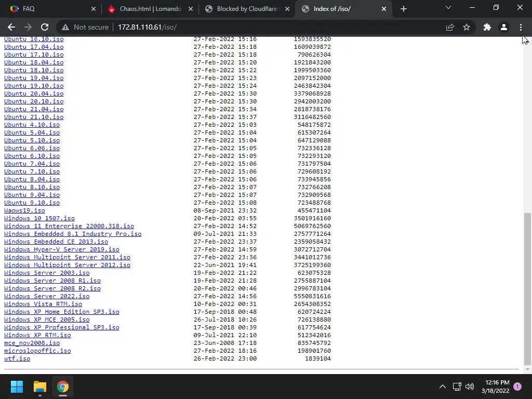Image resolution: width=532 pixels, height=399 pixels.
Task: Open the Ubuntu_4.10.iso link
Action: point(32,125)
